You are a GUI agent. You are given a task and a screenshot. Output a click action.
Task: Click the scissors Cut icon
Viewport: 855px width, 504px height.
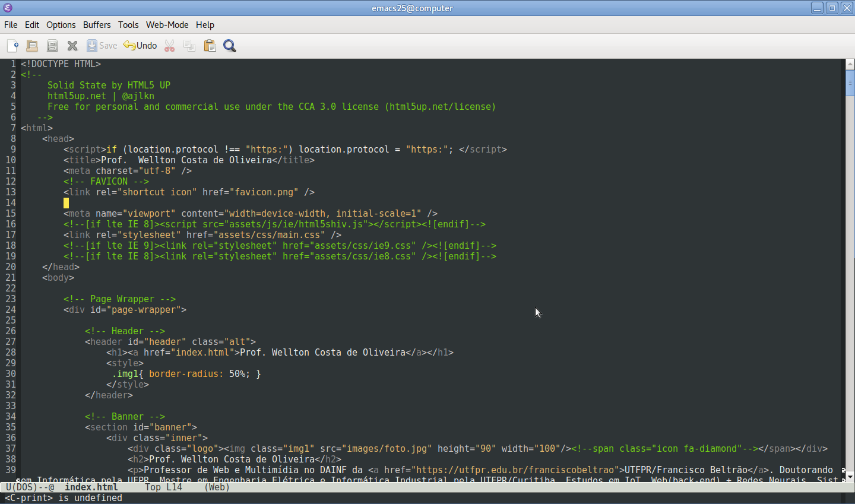[x=170, y=46]
